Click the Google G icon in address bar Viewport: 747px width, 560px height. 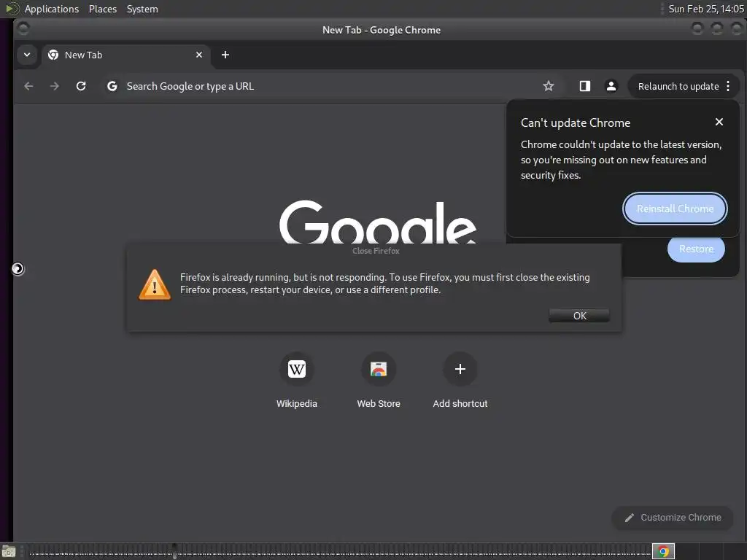click(x=112, y=86)
